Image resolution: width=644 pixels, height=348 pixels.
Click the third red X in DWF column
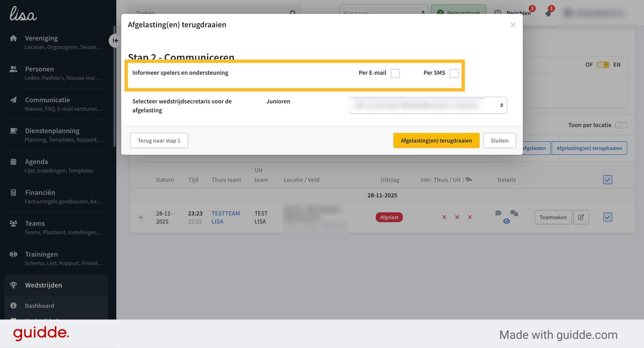[x=470, y=217]
